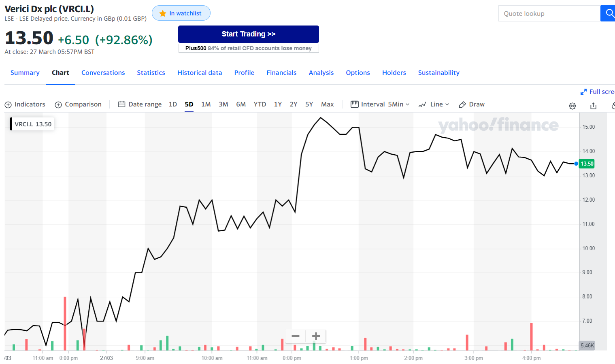Select the 5D range
This screenshot has width=615, height=364.
click(189, 104)
